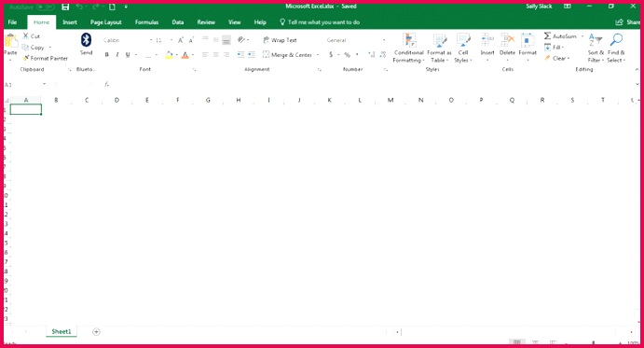The height and width of the screenshot is (348, 644).
Task: Toggle bold formatting
Action: pyautogui.click(x=107, y=55)
